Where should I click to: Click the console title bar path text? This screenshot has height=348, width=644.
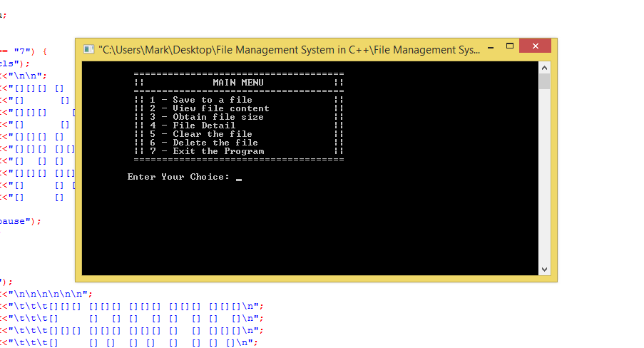click(x=289, y=49)
